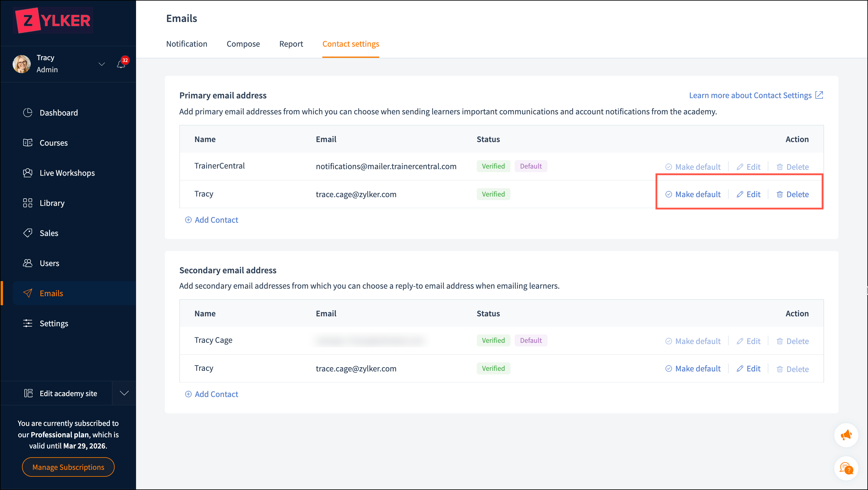Click the announcements megaphone icon
This screenshot has width=868, height=490.
point(846,435)
